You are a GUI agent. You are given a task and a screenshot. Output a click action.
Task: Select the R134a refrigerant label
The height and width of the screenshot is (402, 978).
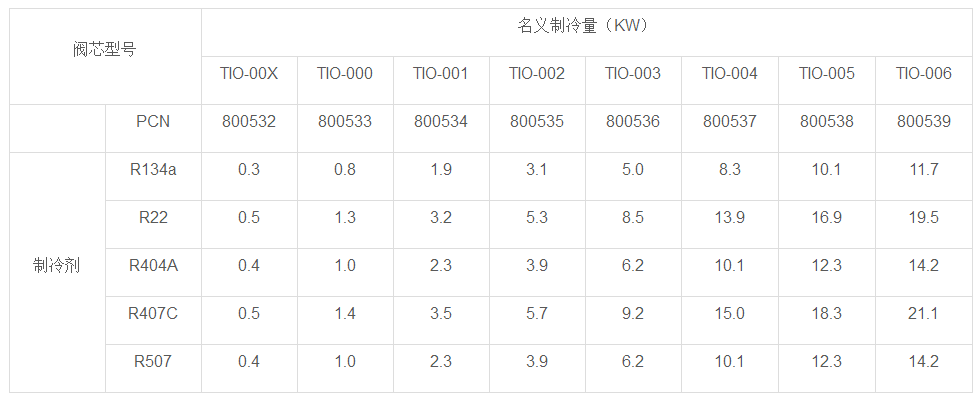tap(153, 169)
